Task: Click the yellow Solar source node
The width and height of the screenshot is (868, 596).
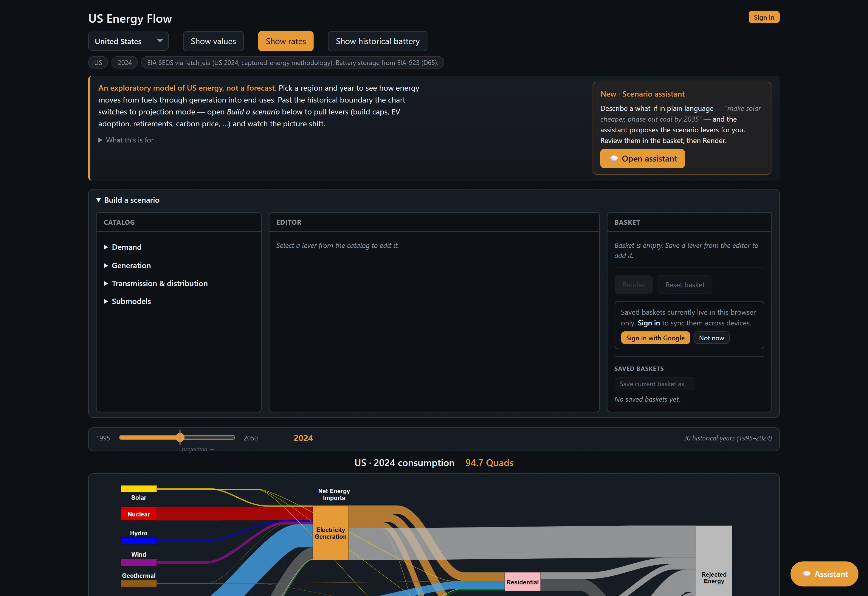Action: [x=139, y=488]
